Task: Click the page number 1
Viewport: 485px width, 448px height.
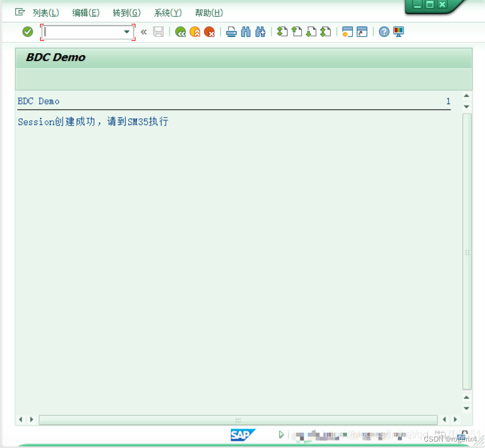Action: pos(448,101)
